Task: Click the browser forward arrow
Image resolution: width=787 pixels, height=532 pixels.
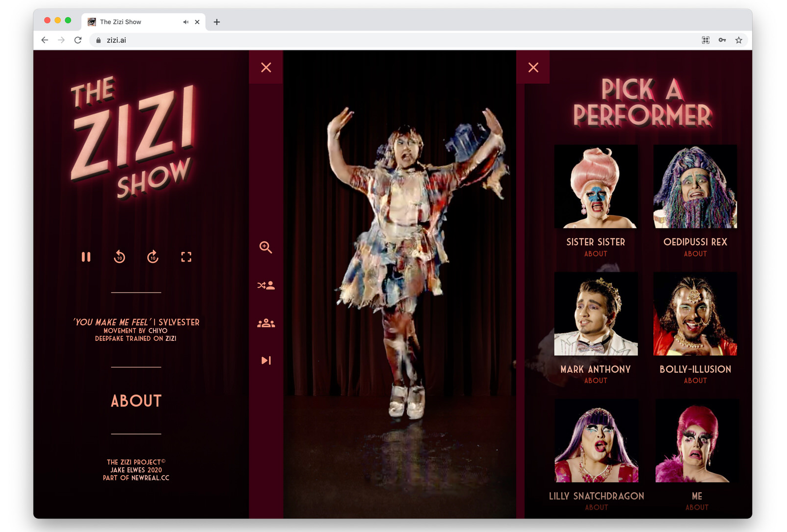Action: tap(61, 40)
